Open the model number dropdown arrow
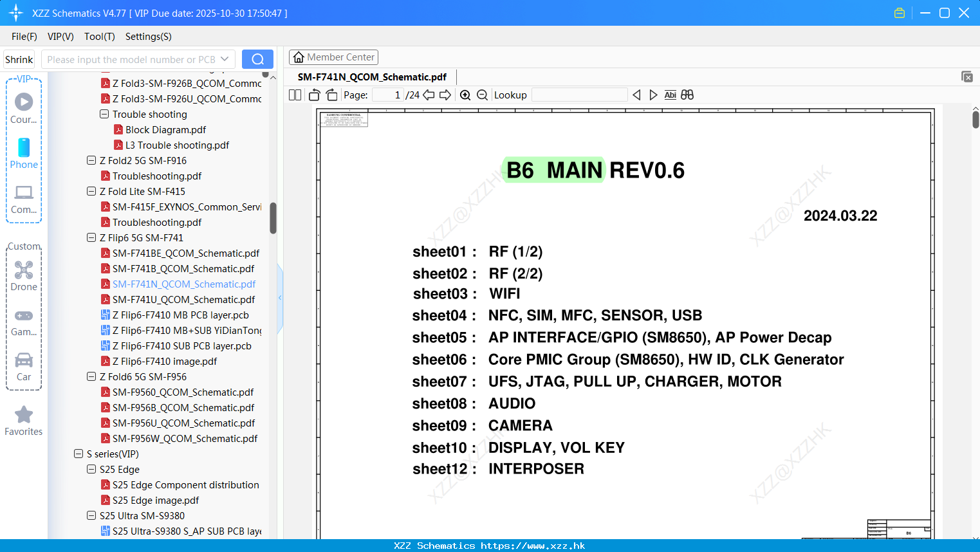 click(225, 59)
